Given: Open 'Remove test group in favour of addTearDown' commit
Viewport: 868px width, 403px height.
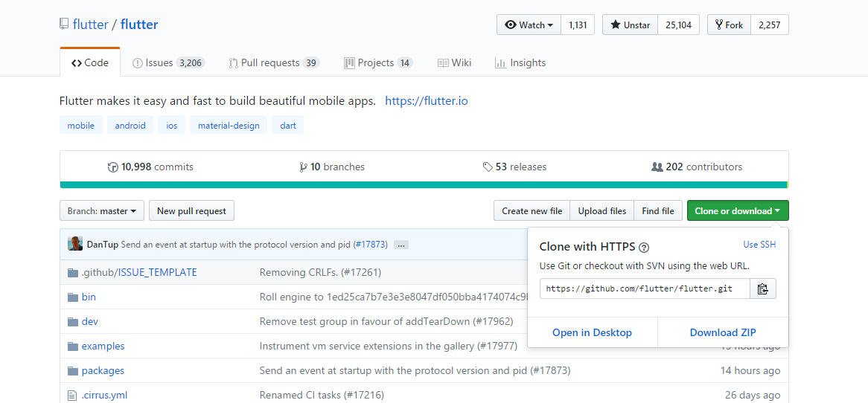Looking at the screenshot, I should pyautogui.click(x=386, y=322).
